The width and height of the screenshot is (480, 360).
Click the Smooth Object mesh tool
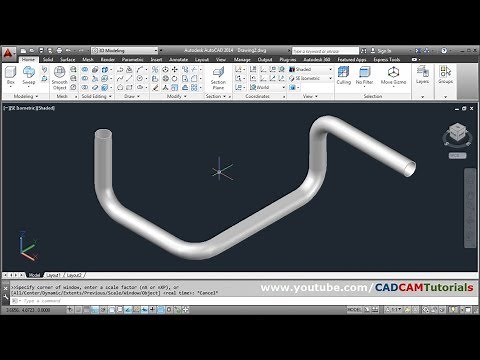pyautogui.click(x=59, y=78)
